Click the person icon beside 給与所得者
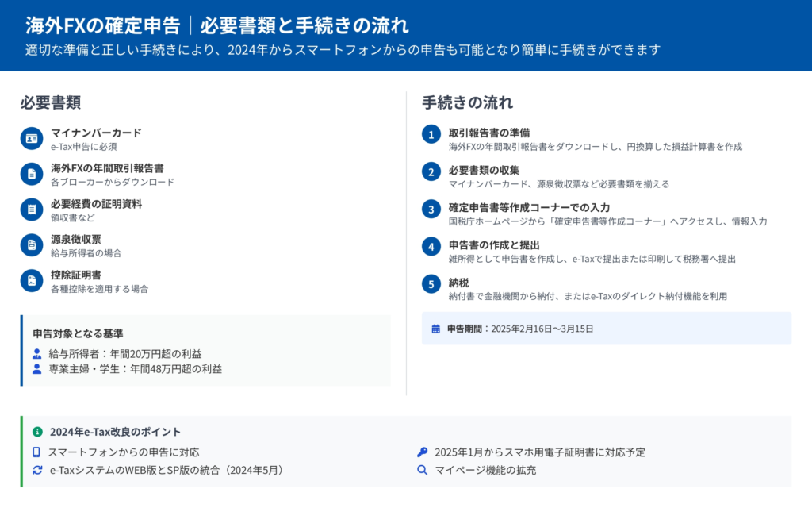Image resolution: width=812 pixels, height=508 pixels. tap(36, 354)
